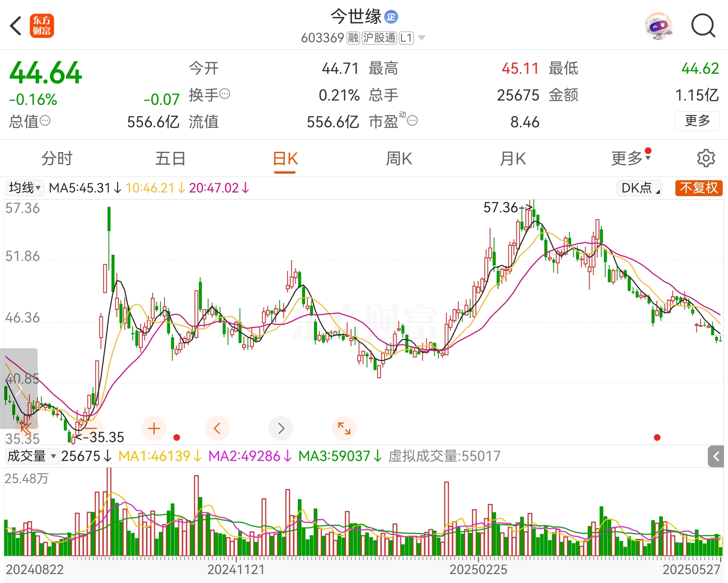
Task: Tap the 融 margin trading tag
Action: [353, 38]
